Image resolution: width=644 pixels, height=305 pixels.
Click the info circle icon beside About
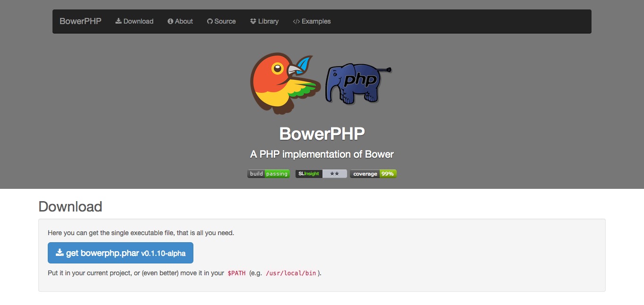170,21
